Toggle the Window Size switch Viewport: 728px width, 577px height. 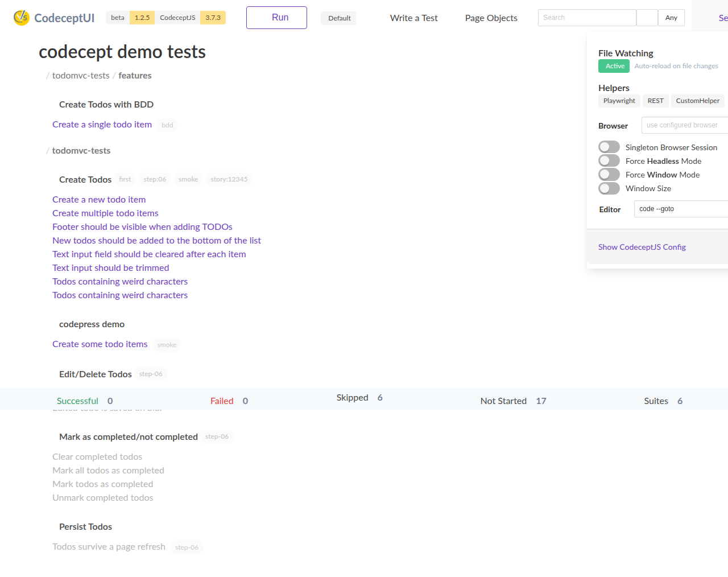609,188
